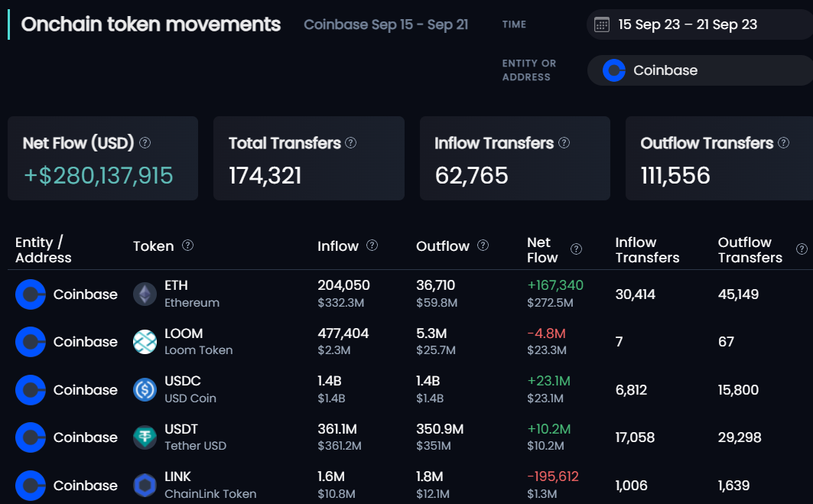Open the Coinbase entity or address selector
The image size is (813, 504).
click(x=700, y=70)
